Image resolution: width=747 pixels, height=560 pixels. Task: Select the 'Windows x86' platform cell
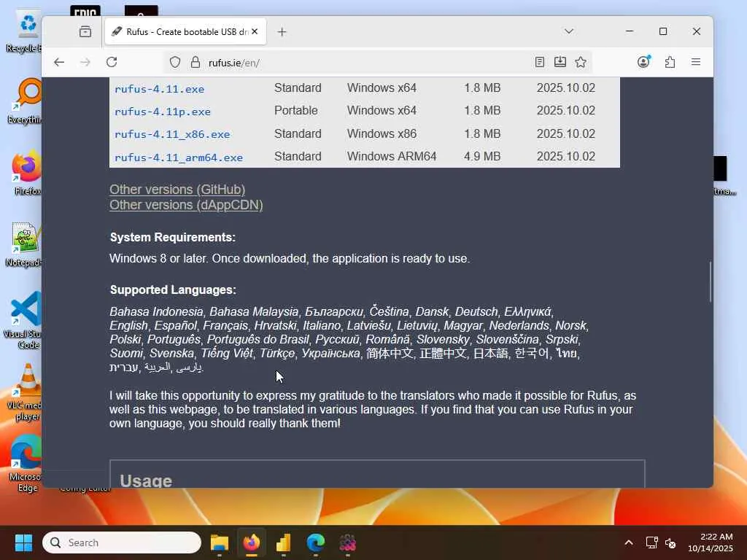point(382,134)
